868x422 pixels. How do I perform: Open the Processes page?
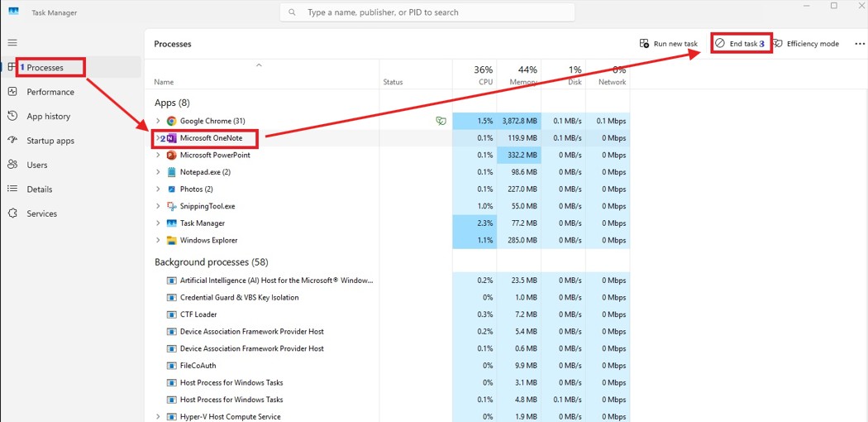(71, 68)
